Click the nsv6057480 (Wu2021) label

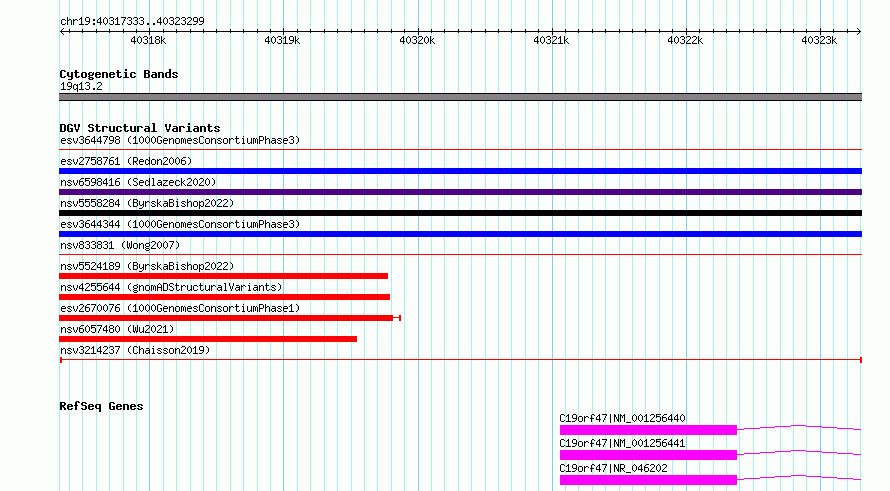[x=117, y=329]
